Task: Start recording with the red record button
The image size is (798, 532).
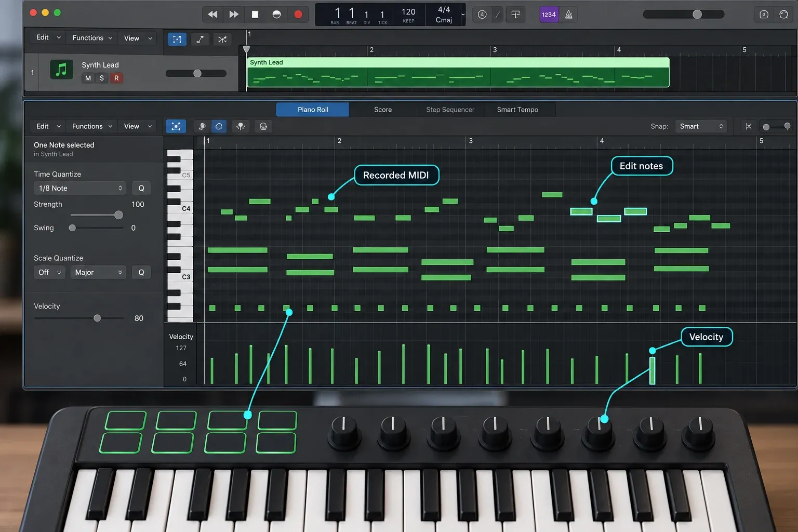Action: 298,15
